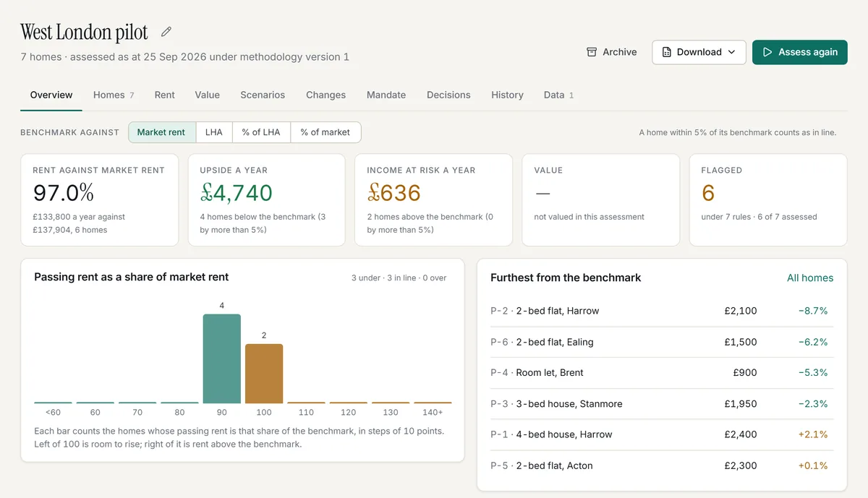Click the document icon in Download button

click(x=667, y=52)
